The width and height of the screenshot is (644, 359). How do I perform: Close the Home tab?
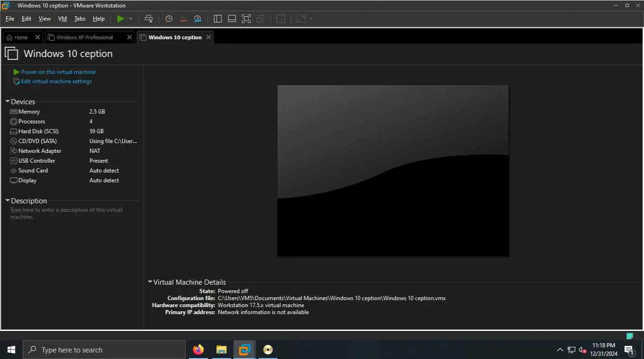[x=37, y=37]
